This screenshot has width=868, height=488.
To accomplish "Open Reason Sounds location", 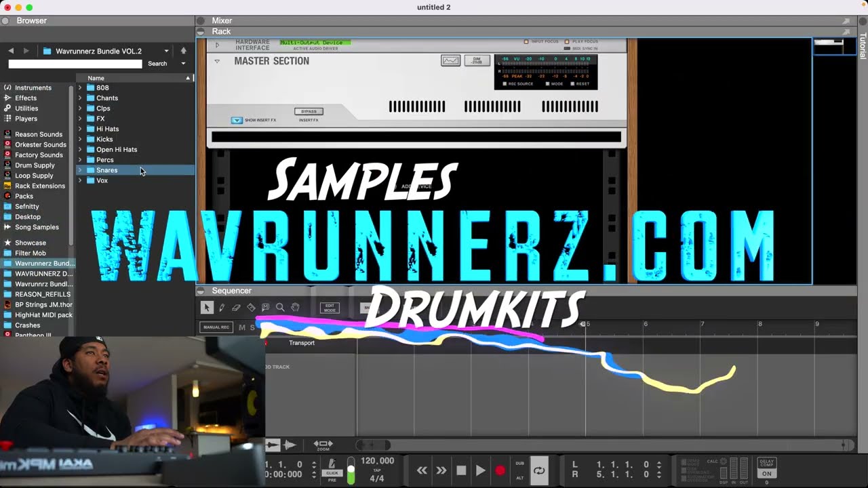I will click(37, 134).
